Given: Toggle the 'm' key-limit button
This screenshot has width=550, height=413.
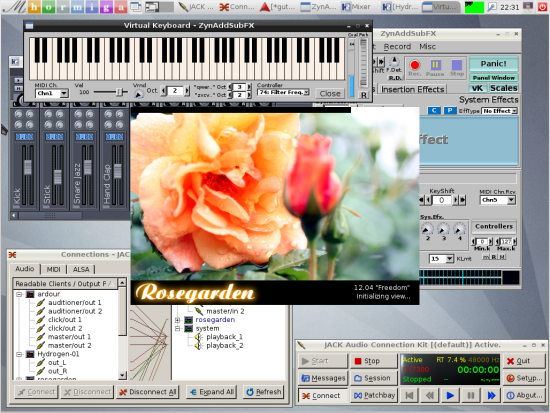Looking at the screenshot, I should click(485, 257).
